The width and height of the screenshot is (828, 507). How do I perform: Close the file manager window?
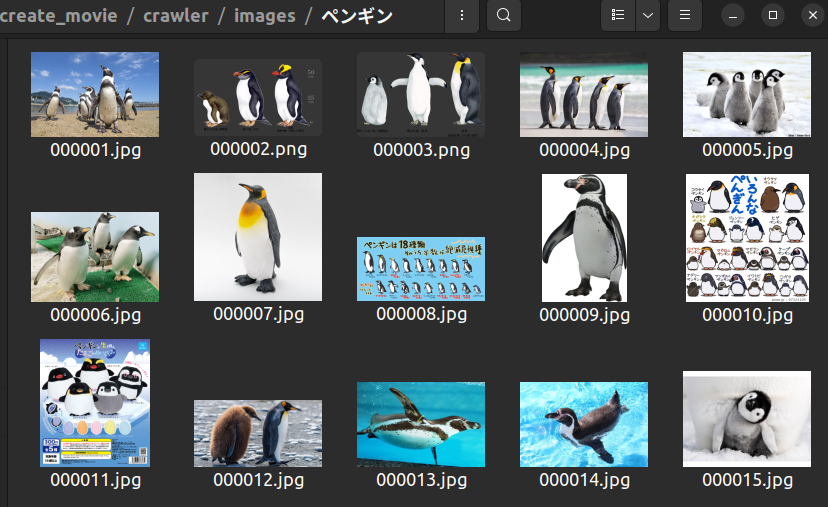[x=813, y=15]
